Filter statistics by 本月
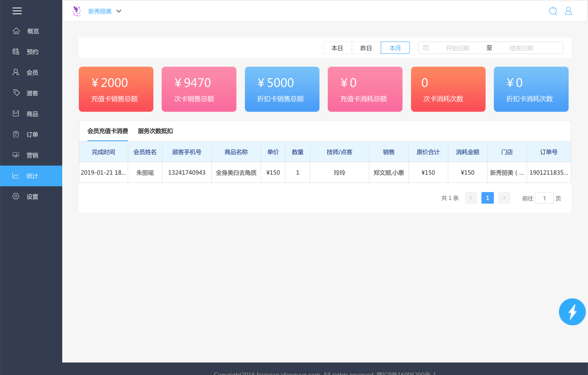Viewport: 588px width, 375px height. [395, 48]
